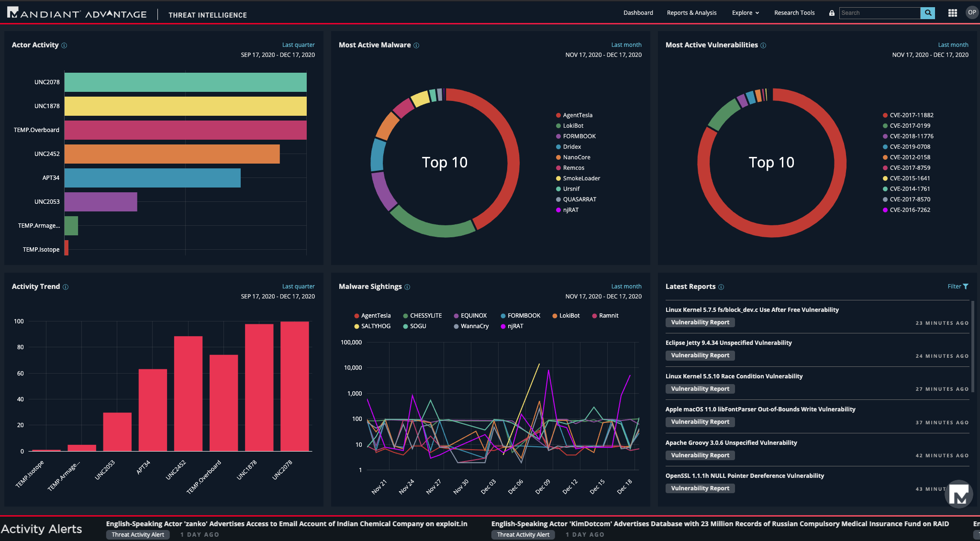Toggle Dridex legend entry in malware donut

(x=568, y=147)
